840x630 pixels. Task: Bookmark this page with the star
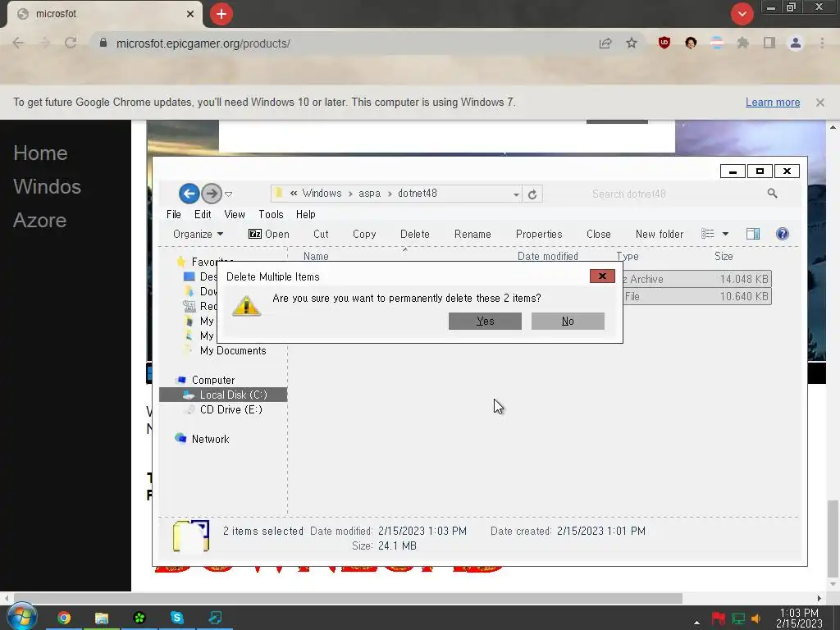point(632,43)
